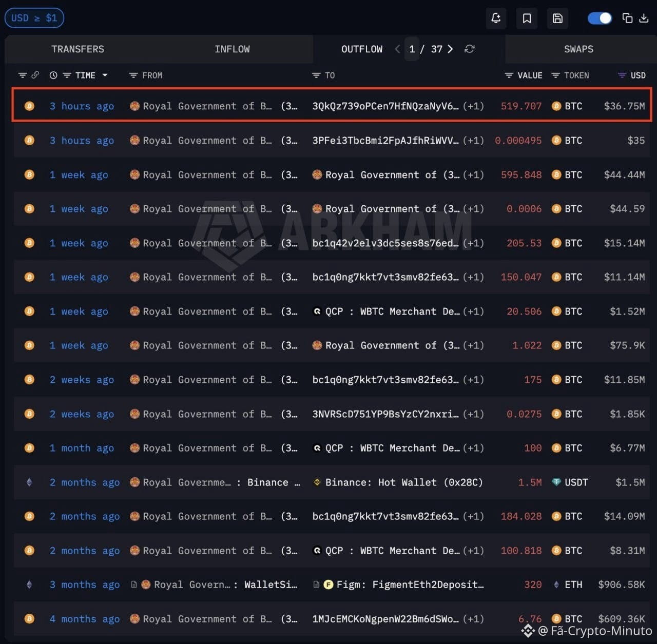Click contract document icon before Figm

click(316, 584)
